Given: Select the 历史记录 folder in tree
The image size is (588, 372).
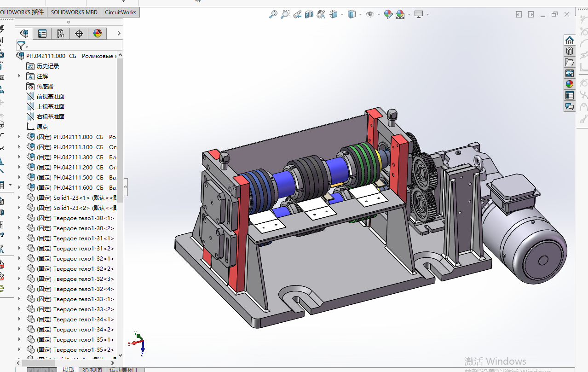Looking at the screenshot, I should (x=48, y=66).
